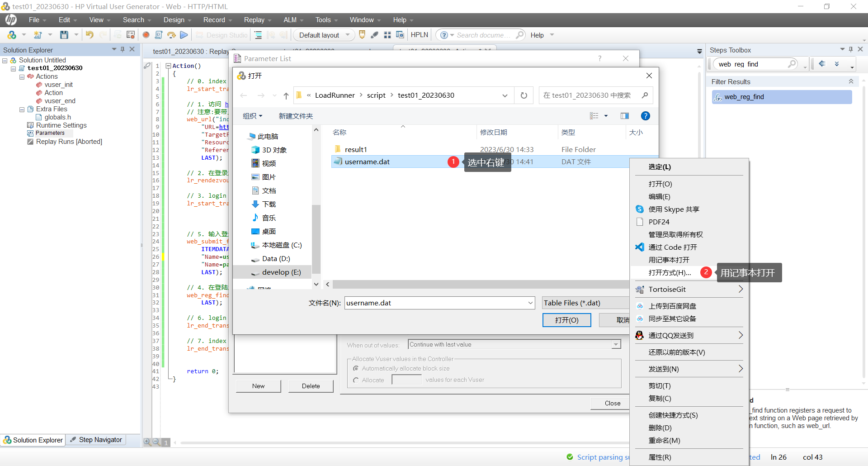Click 新建文件夹 button in file dialog

tap(296, 116)
